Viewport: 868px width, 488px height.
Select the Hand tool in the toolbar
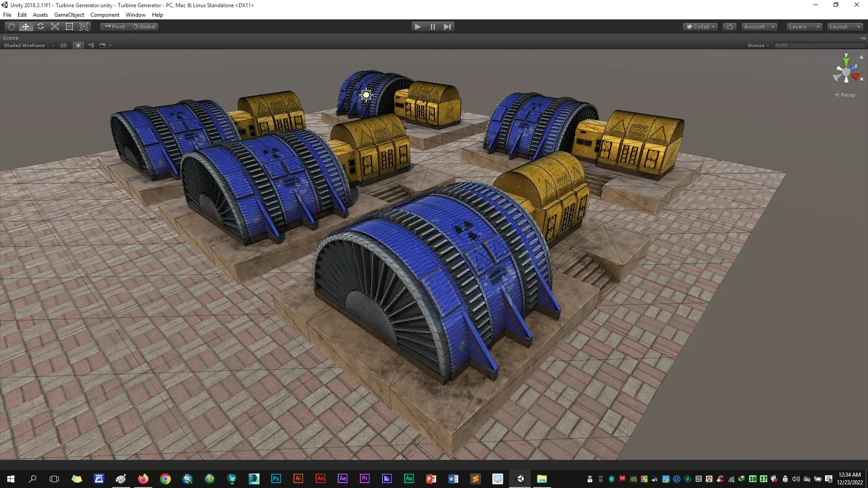click(11, 27)
